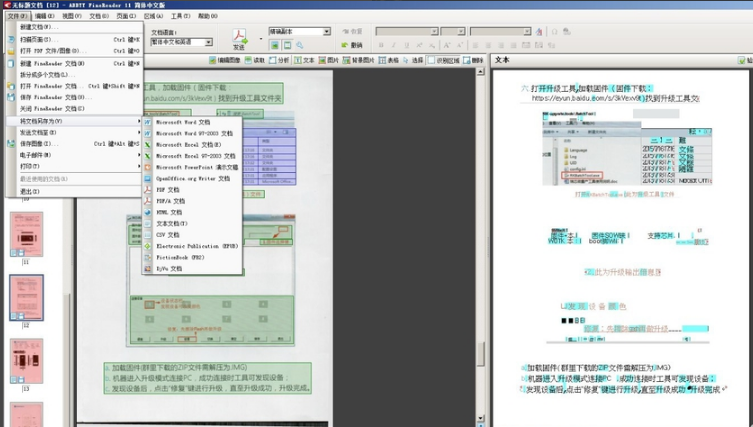This screenshot has height=427, width=753.
Task: Select the 识别区域 recognition area tool
Action: 444,60
